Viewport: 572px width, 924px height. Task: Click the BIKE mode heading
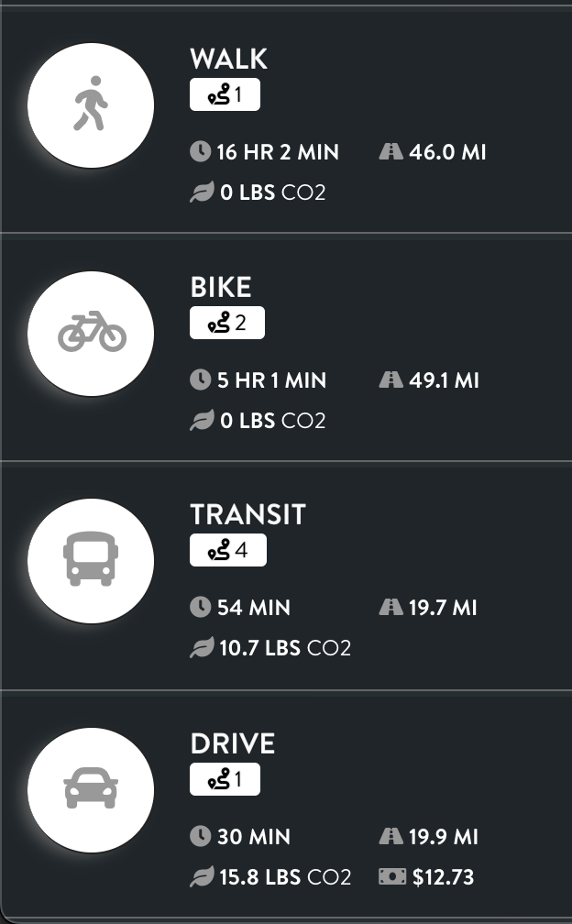tap(221, 287)
